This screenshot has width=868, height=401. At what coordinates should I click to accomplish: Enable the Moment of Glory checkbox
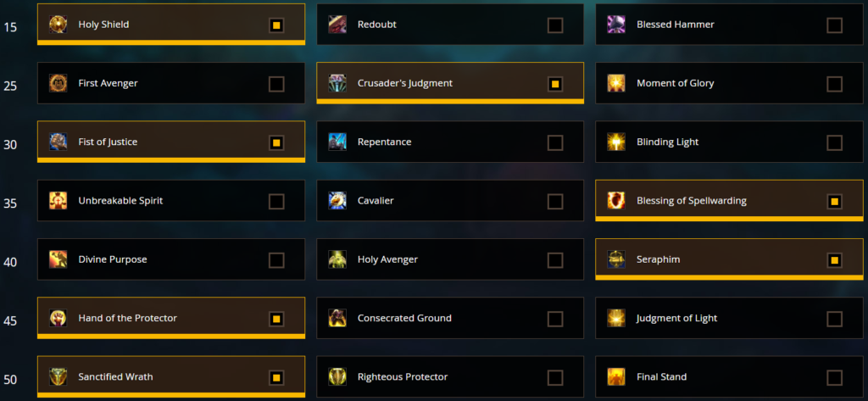click(x=834, y=84)
